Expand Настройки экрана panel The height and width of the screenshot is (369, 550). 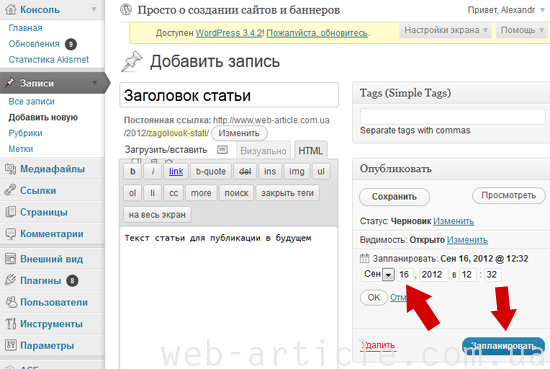pos(445,30)
